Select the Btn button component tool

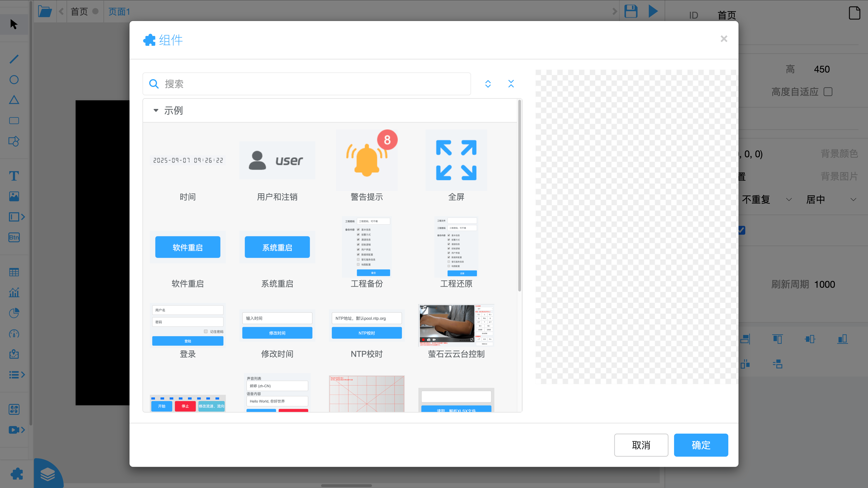click(x=14, y=237)
